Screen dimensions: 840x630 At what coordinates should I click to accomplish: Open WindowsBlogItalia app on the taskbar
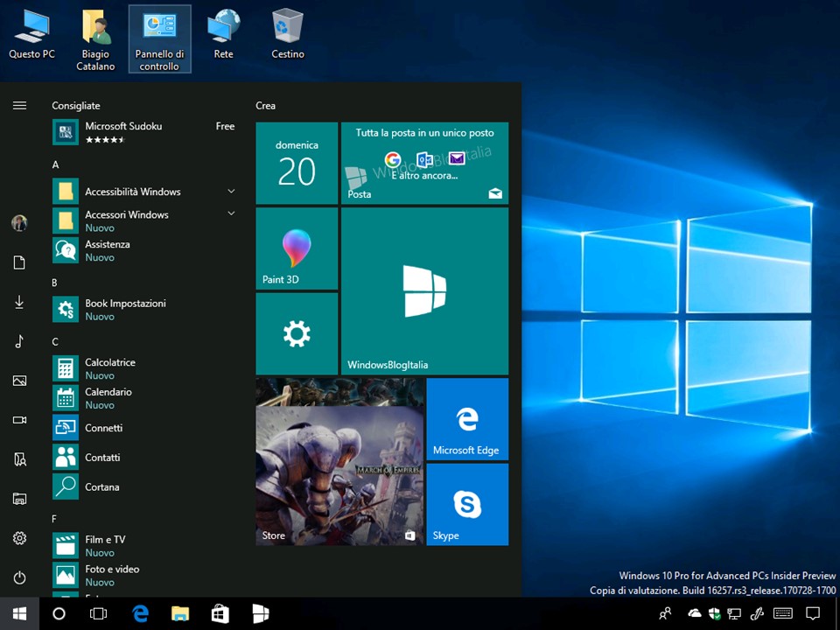point(261,613)
